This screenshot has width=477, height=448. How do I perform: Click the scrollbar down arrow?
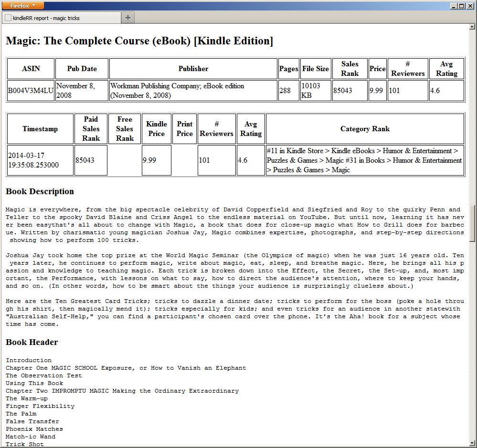click(x=472, y=443)
